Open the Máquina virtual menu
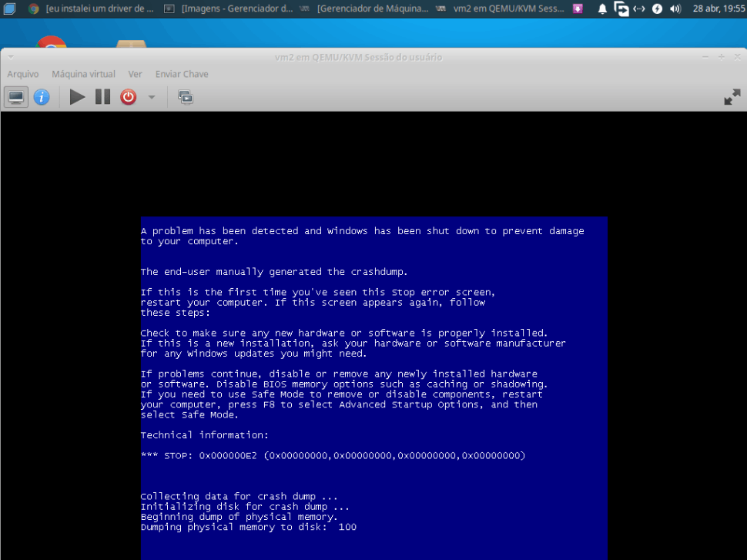 [x=83, y=74]
